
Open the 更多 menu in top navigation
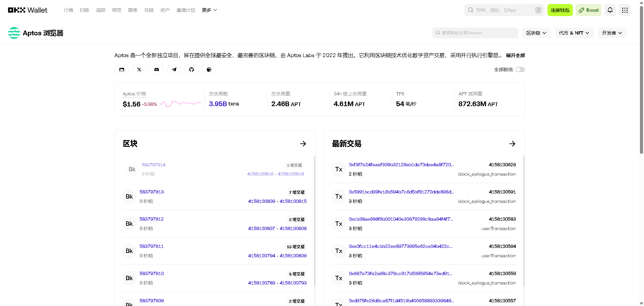(x=209, y=10)
